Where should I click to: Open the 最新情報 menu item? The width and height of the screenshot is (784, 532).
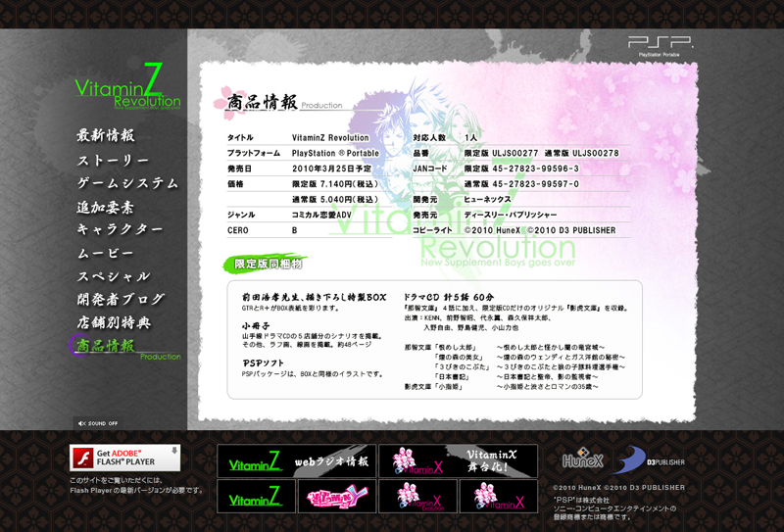106,135
